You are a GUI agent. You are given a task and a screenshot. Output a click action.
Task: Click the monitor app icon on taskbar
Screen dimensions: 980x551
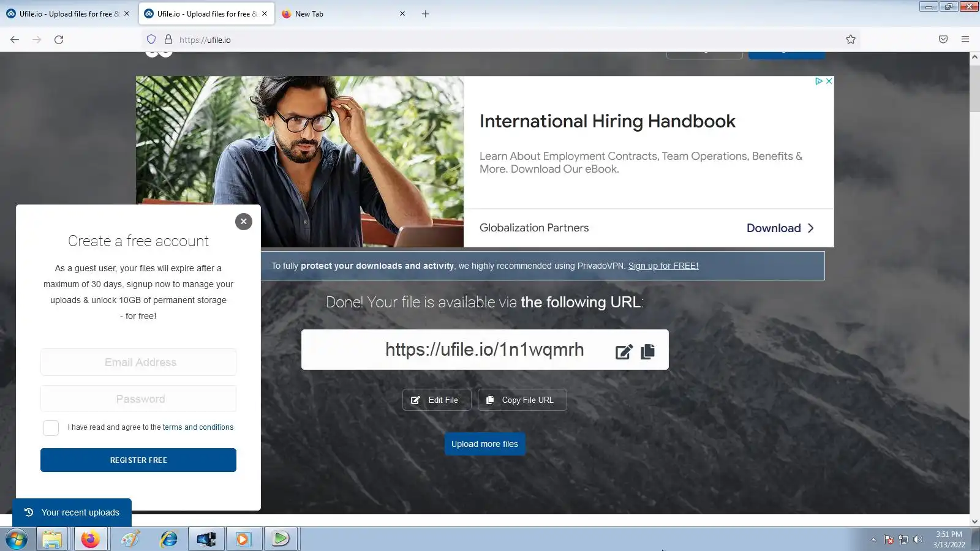[206, 539]
